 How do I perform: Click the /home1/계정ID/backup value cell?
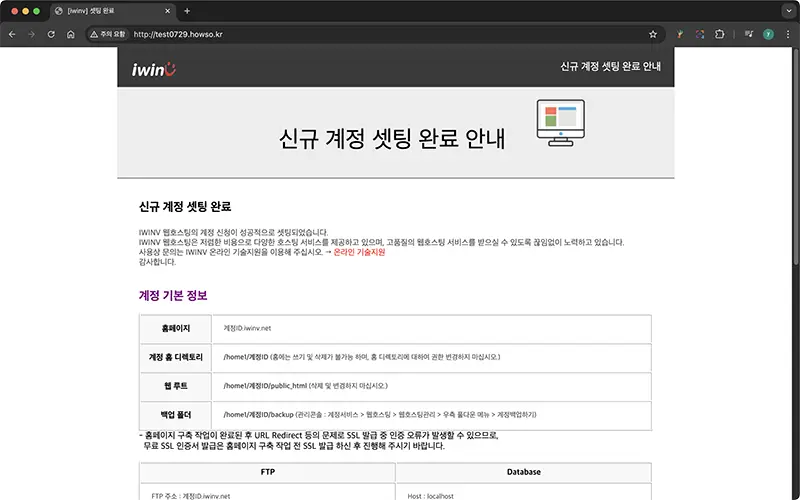pos(432,415)
